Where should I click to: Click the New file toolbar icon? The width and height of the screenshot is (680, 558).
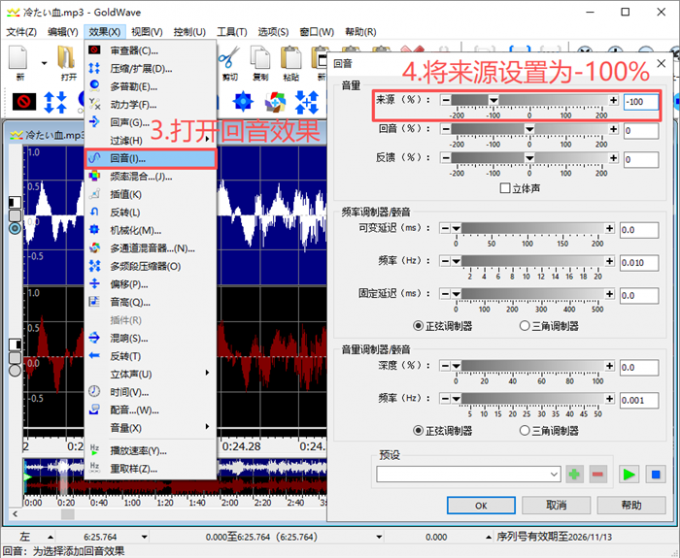coord(19,58)
